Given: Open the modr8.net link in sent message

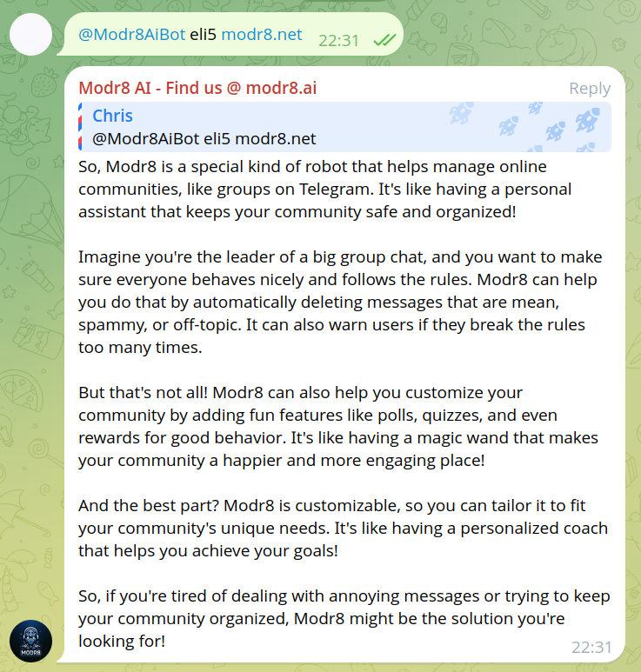Looking at the screenshot, I should point(262,35).
